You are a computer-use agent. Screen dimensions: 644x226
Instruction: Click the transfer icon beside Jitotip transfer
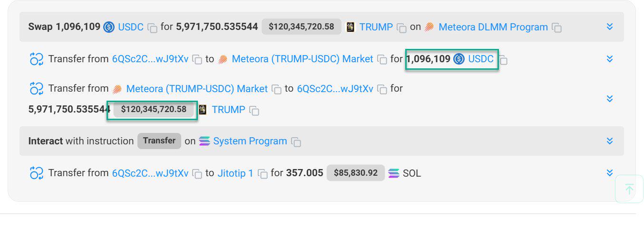37,173
